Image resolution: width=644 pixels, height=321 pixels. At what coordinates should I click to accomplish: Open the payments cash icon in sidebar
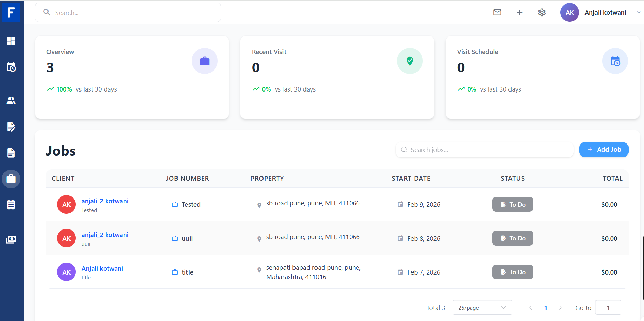pos(11,239)
